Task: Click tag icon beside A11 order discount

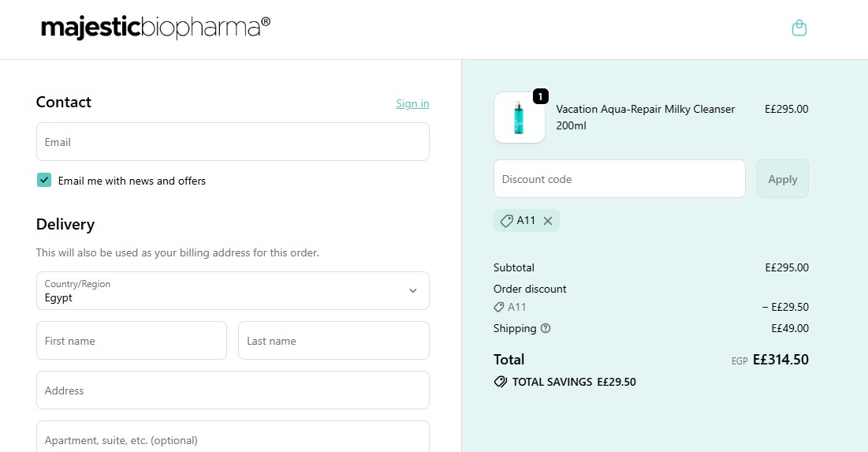Action: (499, 307)
